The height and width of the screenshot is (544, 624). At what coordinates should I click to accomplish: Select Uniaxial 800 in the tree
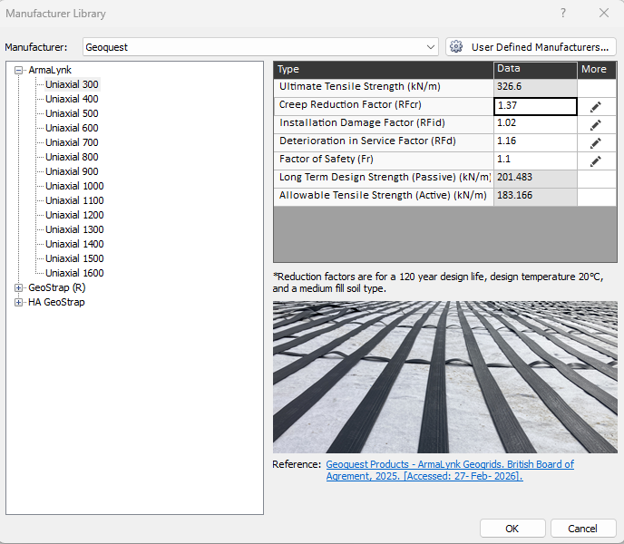(x=72, y=157)
